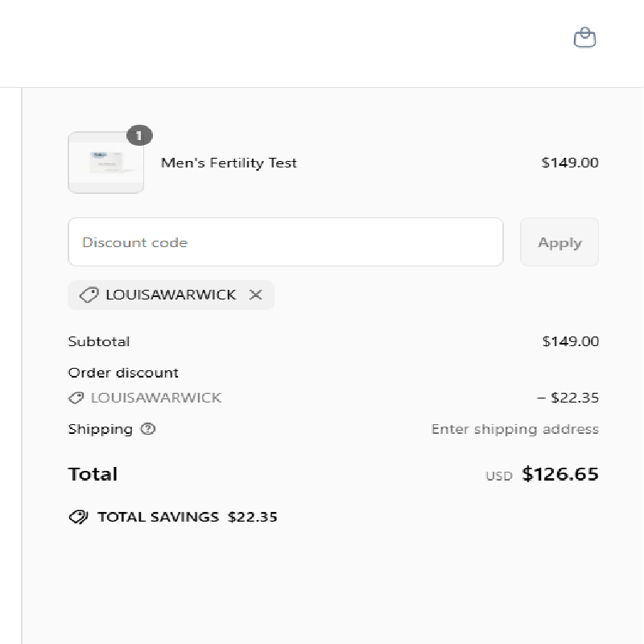The height and width of the screenshot is (644, 644).
Task: Click the Subtotal amount $149.00
Action: point(571,341)
